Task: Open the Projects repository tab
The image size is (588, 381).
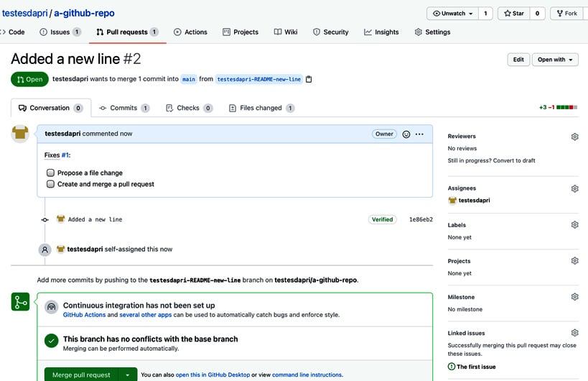Action: 241,32
